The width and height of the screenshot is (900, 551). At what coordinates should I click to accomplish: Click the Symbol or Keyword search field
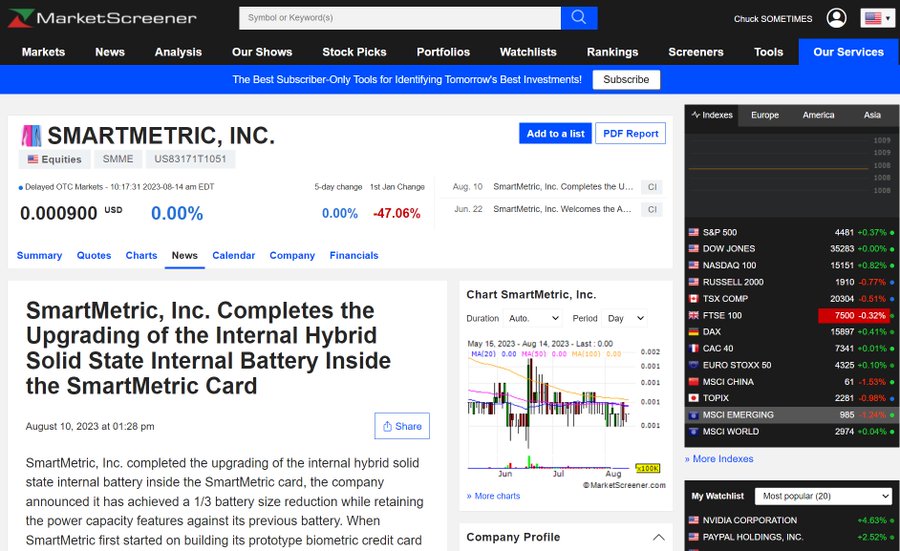(x=400, y=18)
